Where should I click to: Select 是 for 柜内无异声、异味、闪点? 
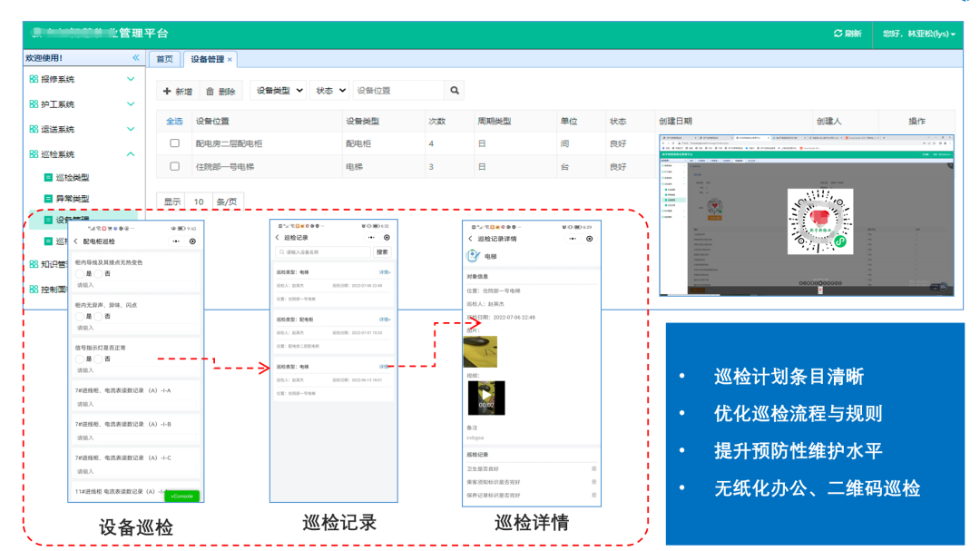[79, 317]
